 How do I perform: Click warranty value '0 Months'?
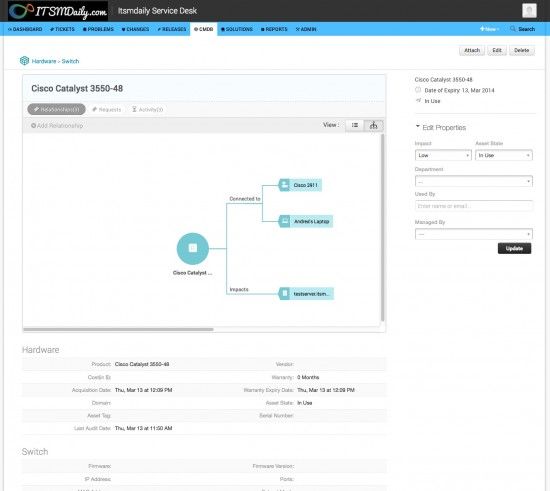(x=308, y=377)
